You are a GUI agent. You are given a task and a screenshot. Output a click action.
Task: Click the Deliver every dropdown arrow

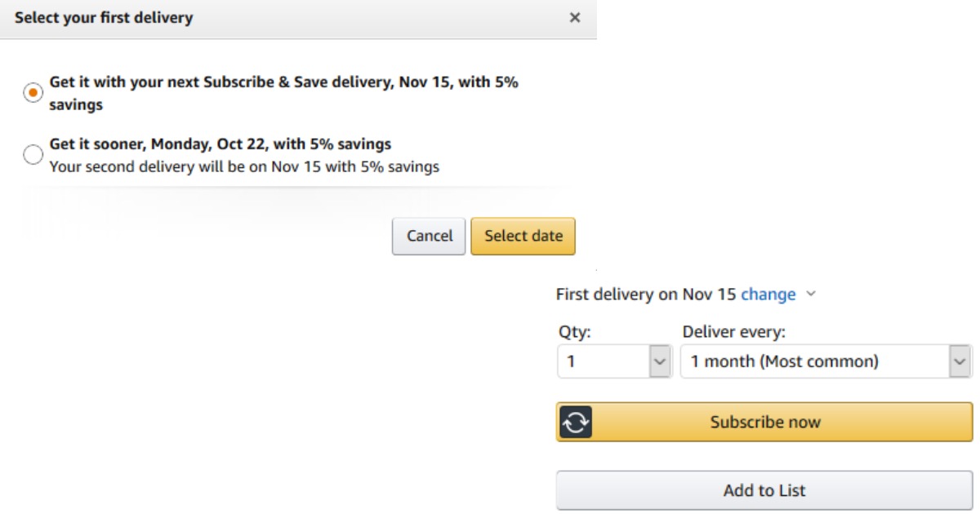[x=960, y=361]
